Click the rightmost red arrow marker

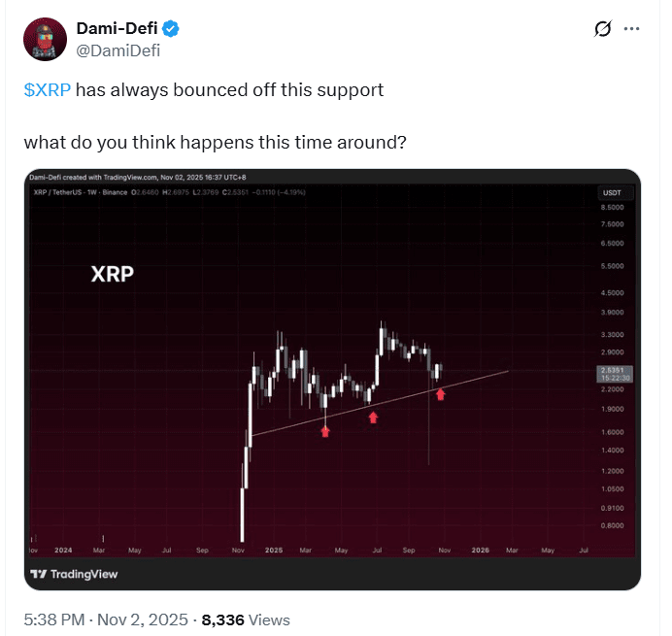click(x=441, y=394)
